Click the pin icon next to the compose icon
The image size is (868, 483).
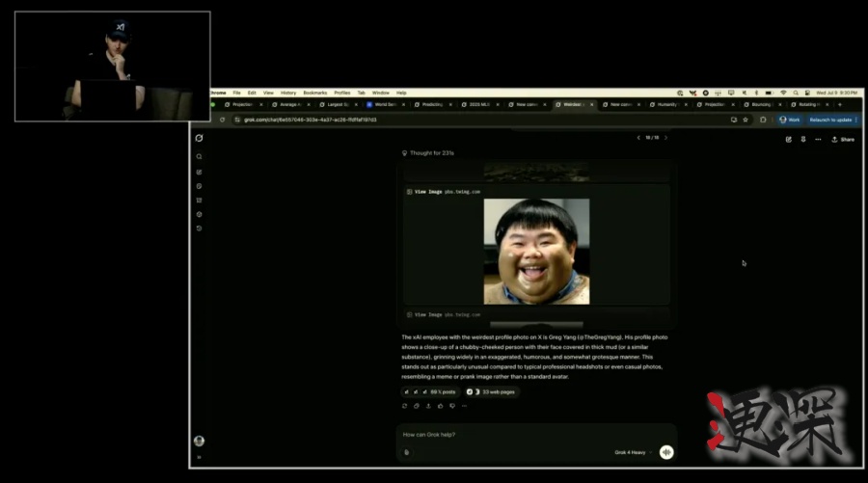coord(803,140)
